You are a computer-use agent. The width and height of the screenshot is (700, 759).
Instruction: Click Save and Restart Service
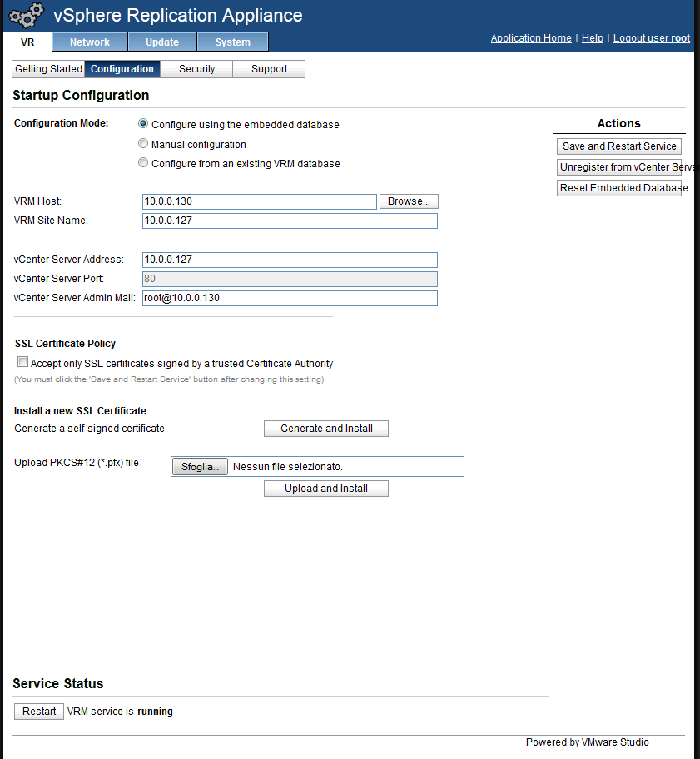[x=618, y=146]
